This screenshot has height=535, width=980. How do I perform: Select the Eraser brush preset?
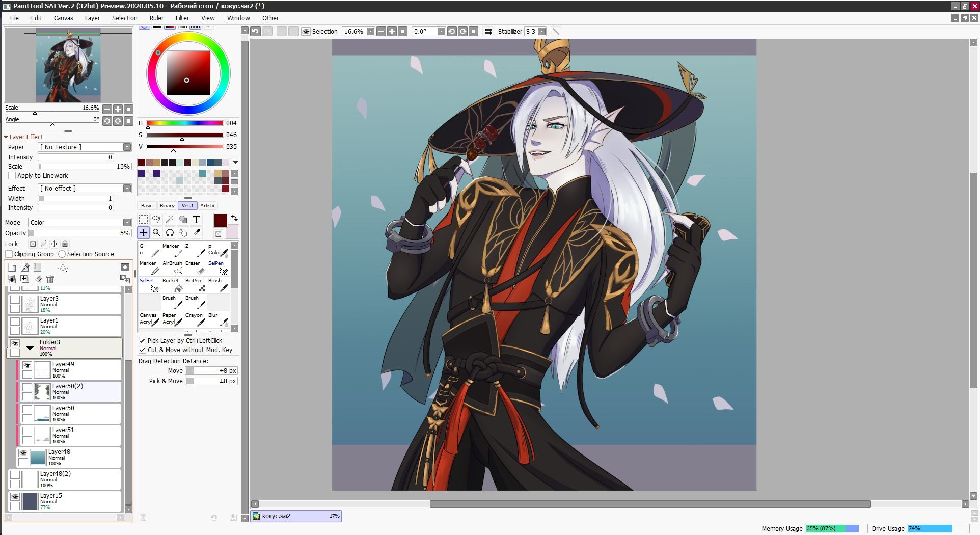coord(196,267)
